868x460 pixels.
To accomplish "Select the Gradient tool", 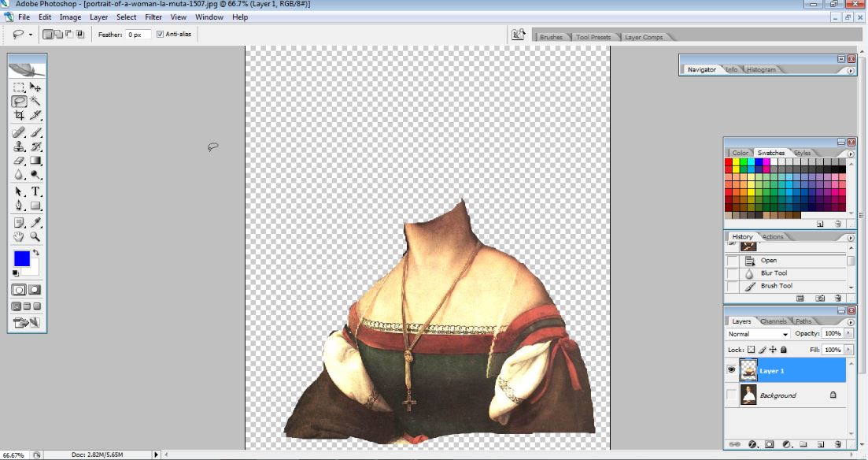I will 35,161.
